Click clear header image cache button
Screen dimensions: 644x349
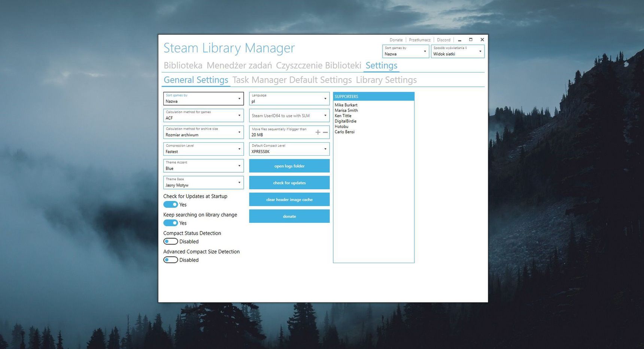[x=289, y=200]
